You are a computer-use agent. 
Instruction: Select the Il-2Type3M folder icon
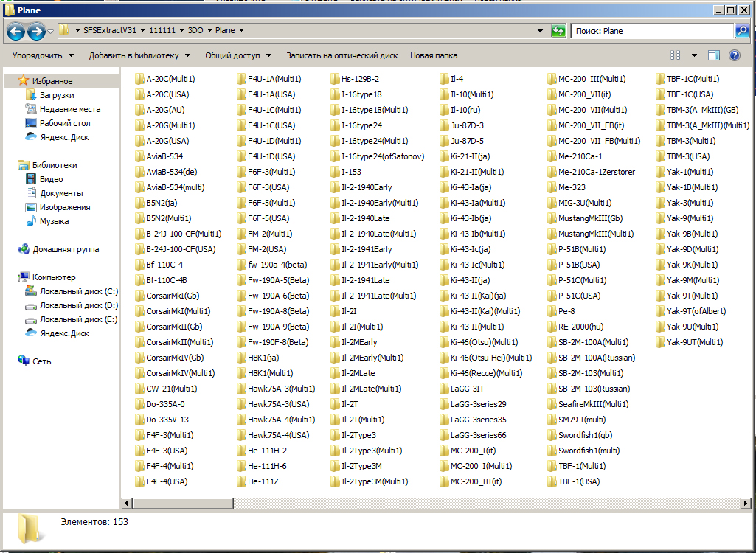[x=335, y=466]
